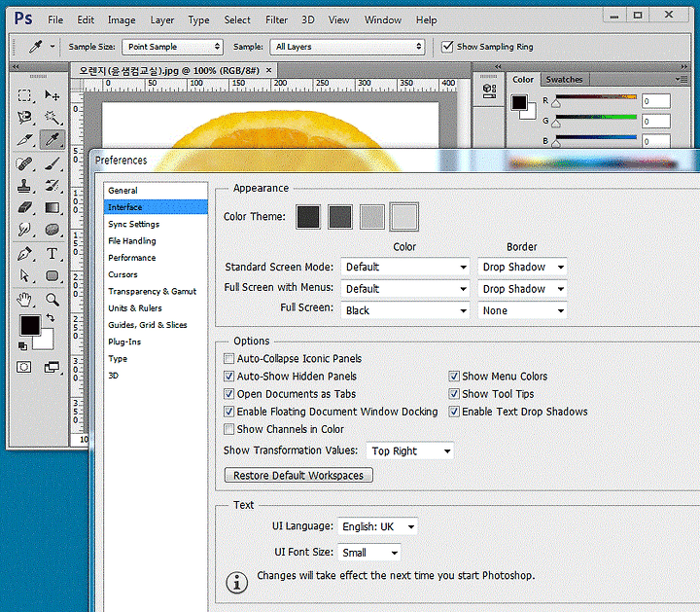The height and width of the screenshot is (612, 700).
Task: Uncheck Show Menu Colors
Action: 454,377
